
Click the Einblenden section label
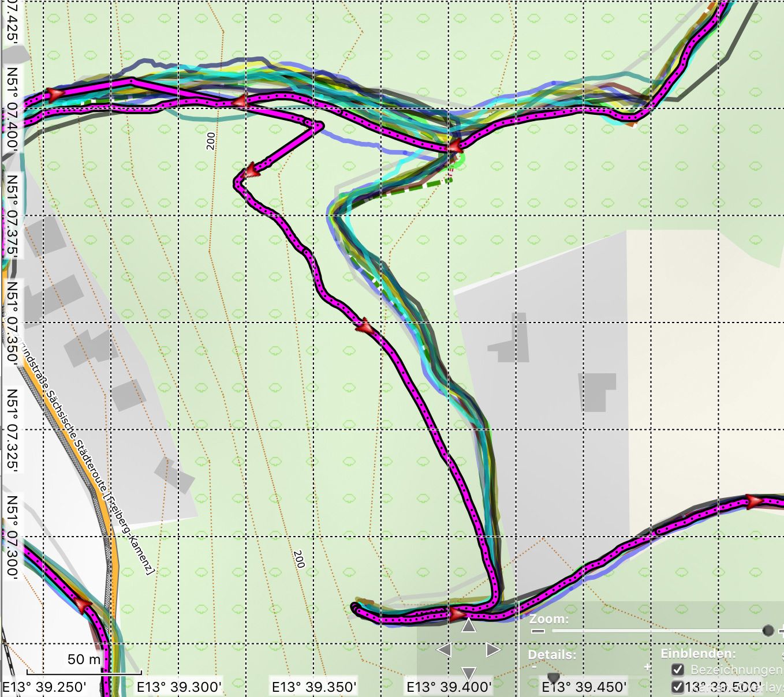pos(697,654)
